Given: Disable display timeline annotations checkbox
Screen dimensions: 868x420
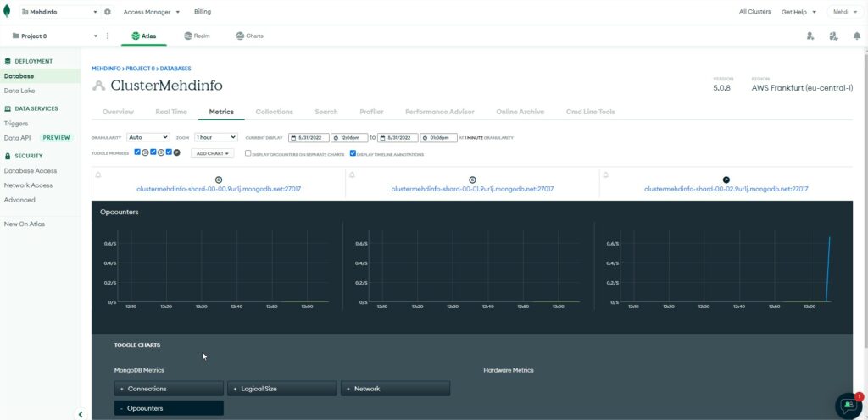Looking at the screenshot, I should click(353, 153).
